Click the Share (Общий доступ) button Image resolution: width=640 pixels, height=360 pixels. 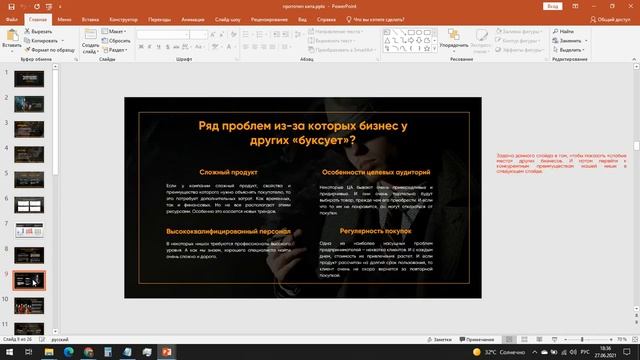click(x=610, y=19)
